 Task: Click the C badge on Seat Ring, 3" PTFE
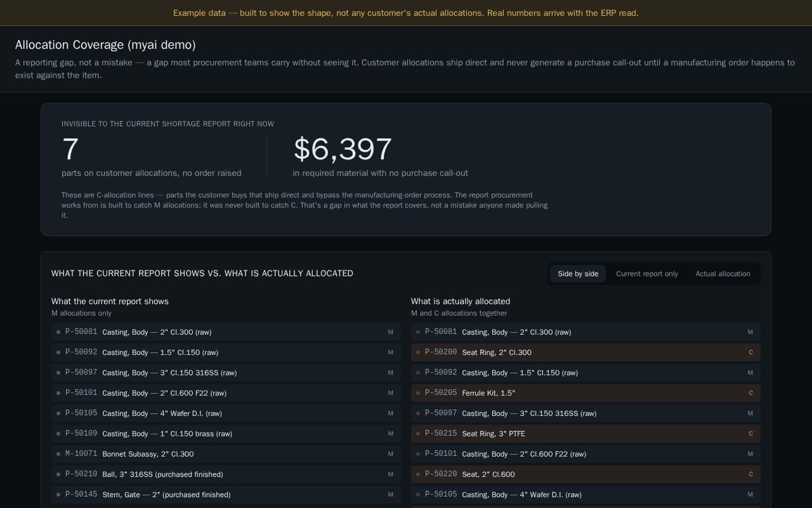(x=750, y=434)
